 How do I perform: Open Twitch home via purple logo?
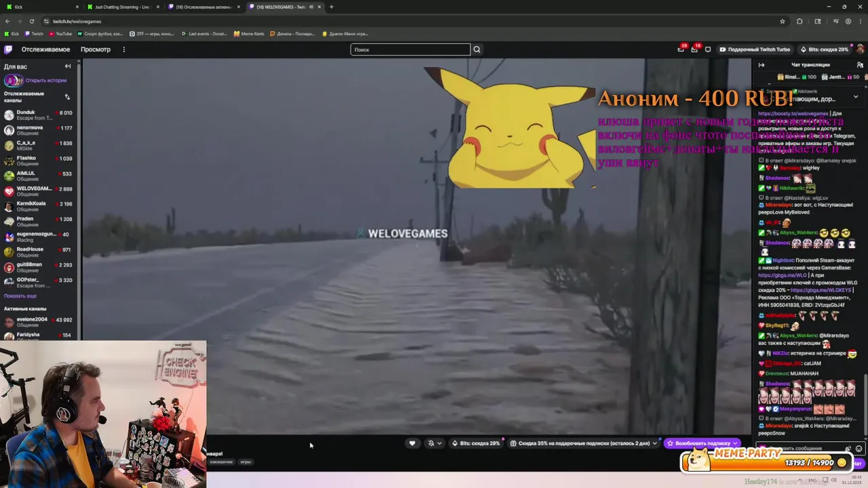8,49
